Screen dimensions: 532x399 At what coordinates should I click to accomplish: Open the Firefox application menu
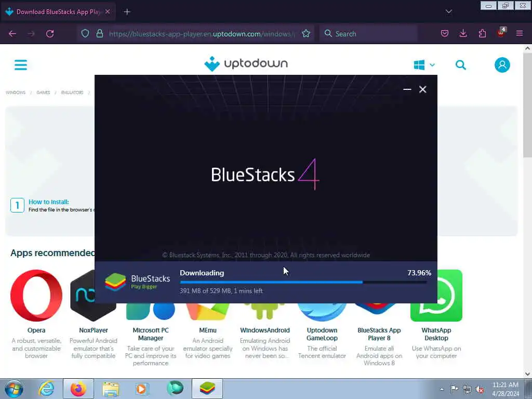tap(520, 34)
